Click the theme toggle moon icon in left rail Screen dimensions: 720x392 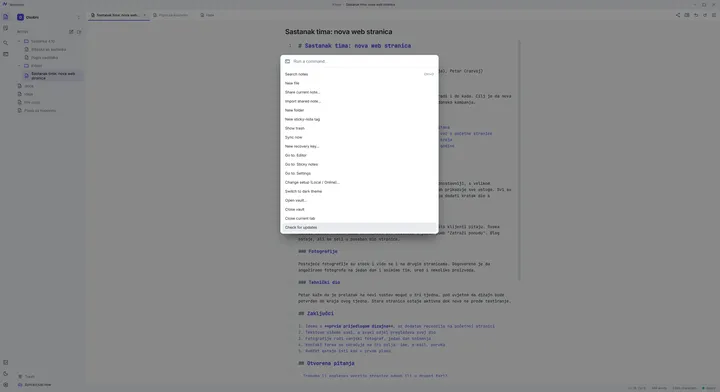(6, 374)
